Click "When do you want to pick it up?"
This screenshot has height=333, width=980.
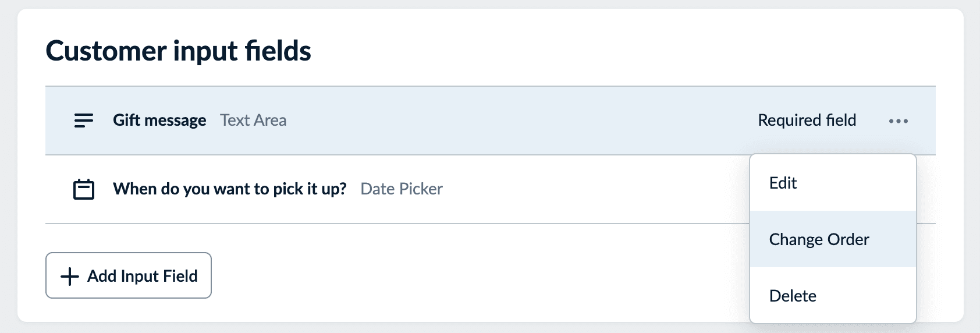pyautogui.click(x=230, y=189)
